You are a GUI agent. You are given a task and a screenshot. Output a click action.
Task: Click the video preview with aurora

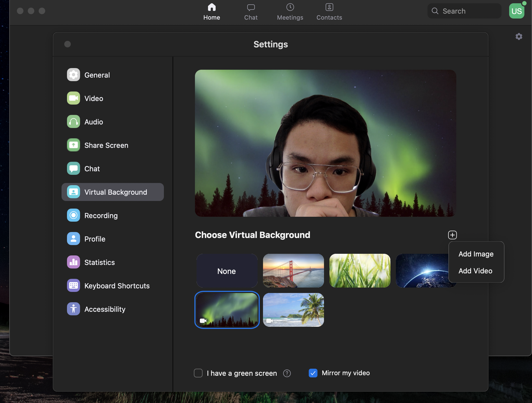coord(326,143)
